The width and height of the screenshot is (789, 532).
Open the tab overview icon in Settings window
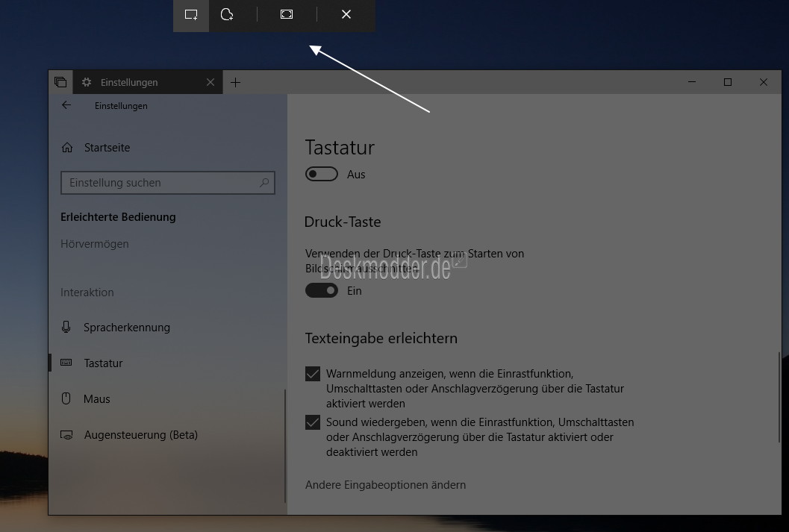60,82
